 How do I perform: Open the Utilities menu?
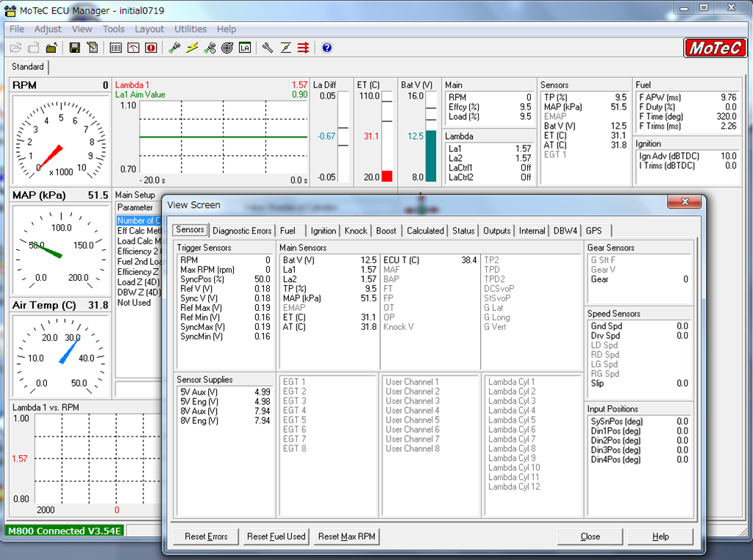point(190,29)
